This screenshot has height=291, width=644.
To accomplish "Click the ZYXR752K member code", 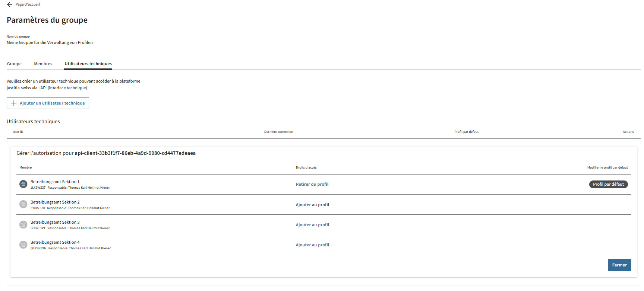I will click(x=38, y=208).
